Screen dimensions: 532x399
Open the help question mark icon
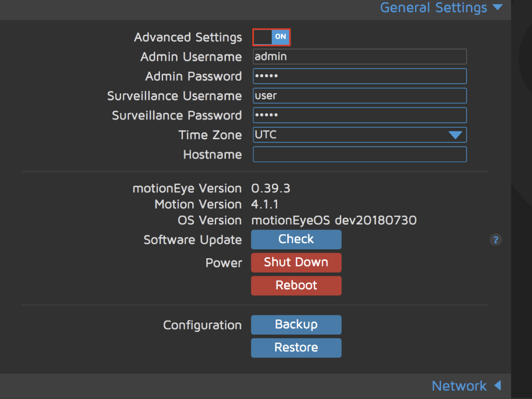pos(496,240)
